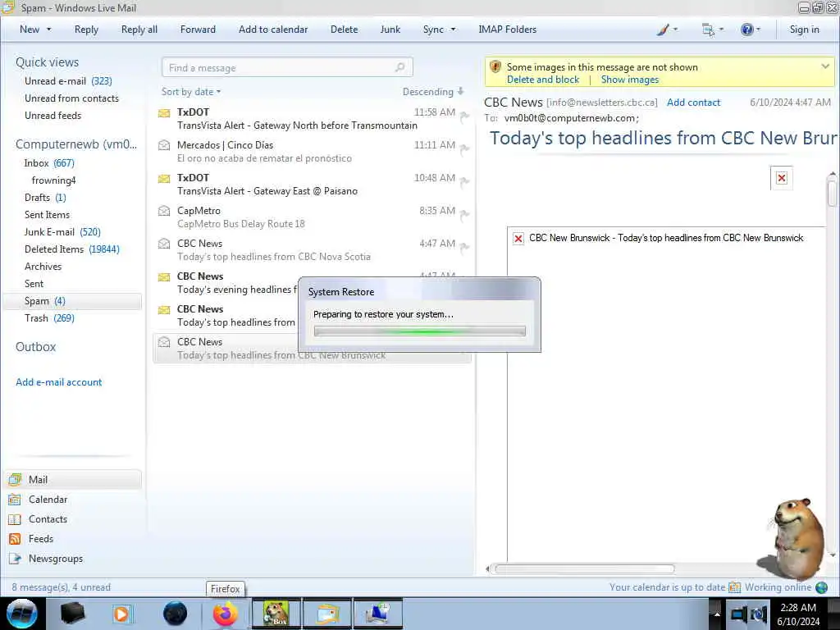The width and height of the screenshot is (840, 630).
Task: Click envelope icon for CBC Nova Scotia message
Action: (164, 244)
